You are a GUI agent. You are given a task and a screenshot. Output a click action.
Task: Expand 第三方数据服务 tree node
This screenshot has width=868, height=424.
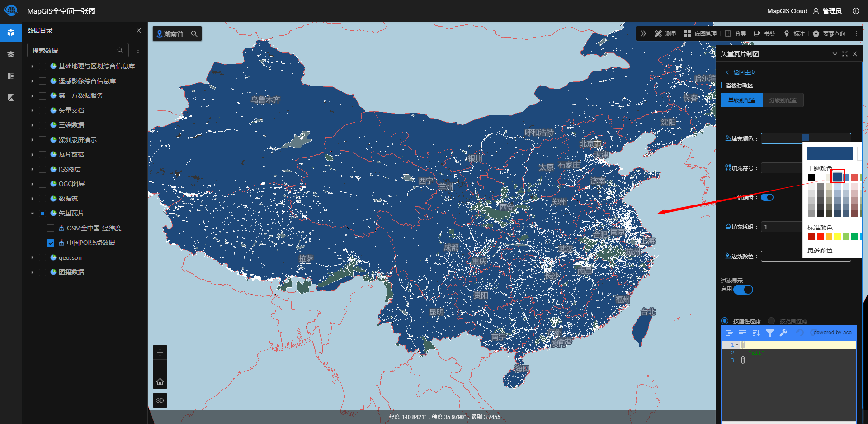click(33, 96)
